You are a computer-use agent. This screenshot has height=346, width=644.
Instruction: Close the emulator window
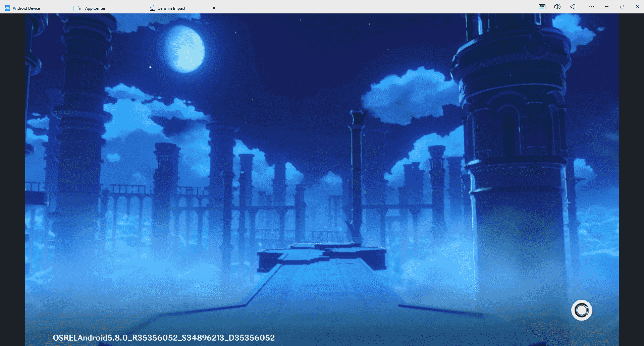638,7
